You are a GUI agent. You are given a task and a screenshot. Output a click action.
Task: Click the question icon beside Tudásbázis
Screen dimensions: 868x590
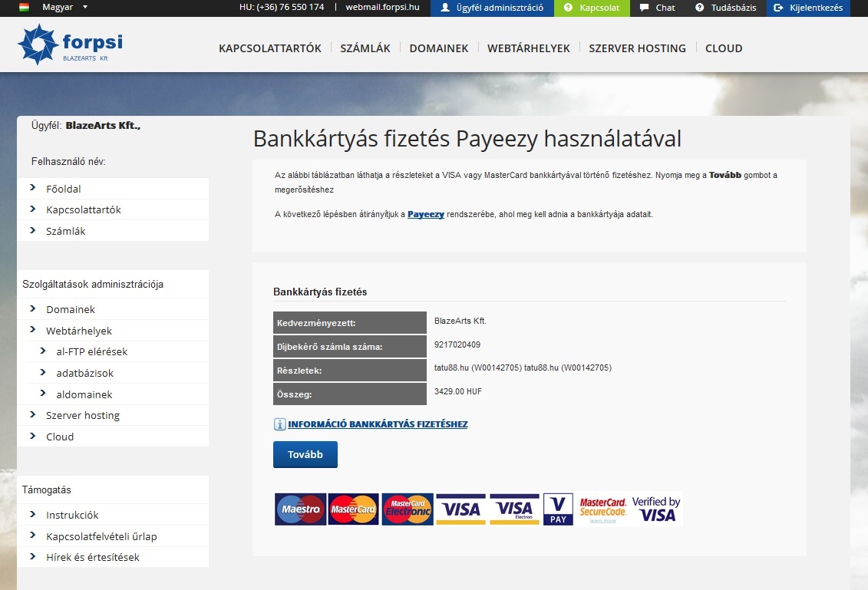coord(700,8)
